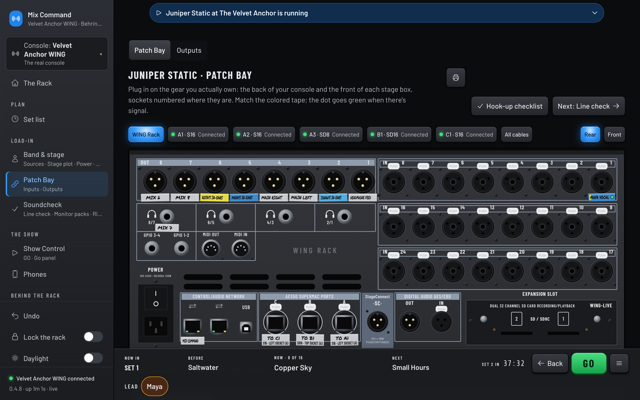Flip the rack power rocker switch

pyautogui.click(x=156, y=298)
